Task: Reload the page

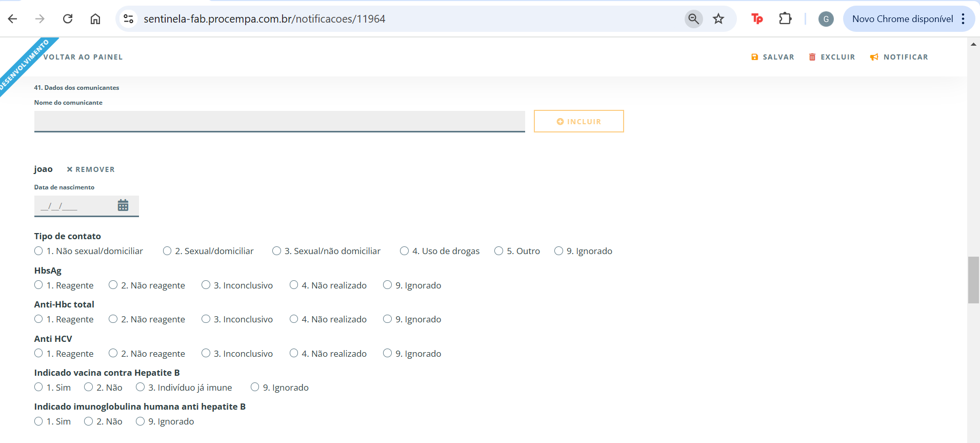Action: [68, 19]
